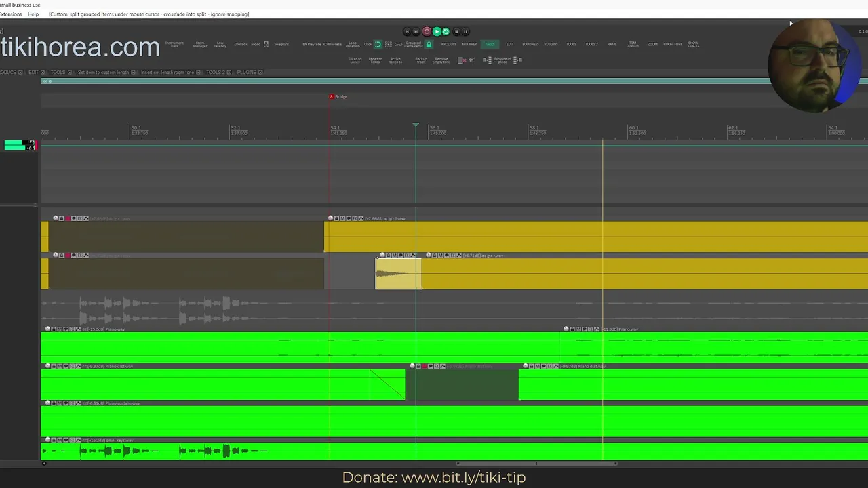Switch to the EDIT toolbar tab

[x=510, y=44]
